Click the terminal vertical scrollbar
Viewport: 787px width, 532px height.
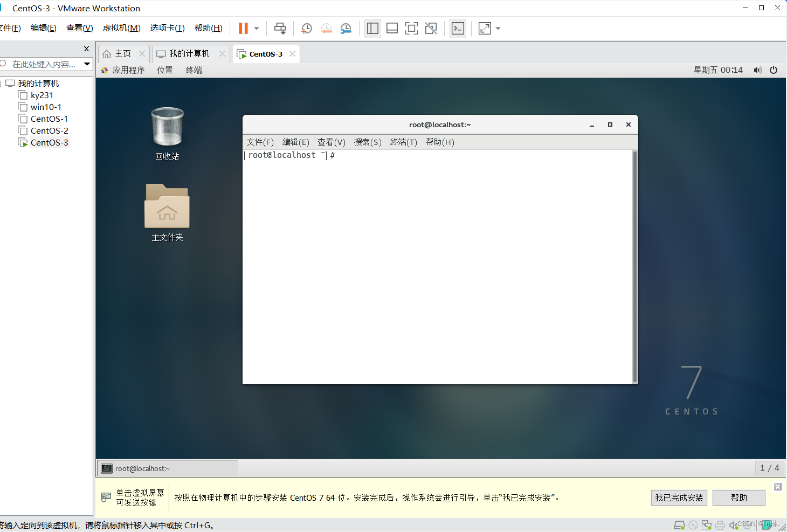[635, 267]
